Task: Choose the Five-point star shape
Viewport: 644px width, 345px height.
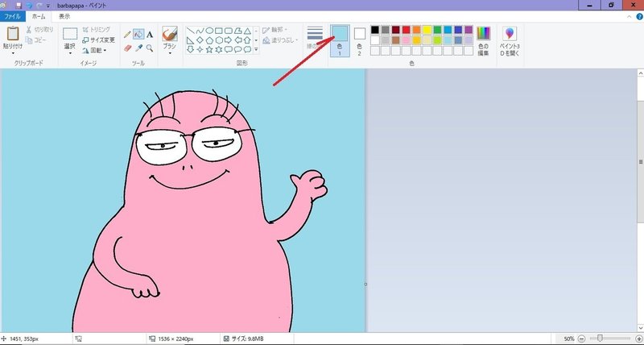Action: tap(209, 50)
